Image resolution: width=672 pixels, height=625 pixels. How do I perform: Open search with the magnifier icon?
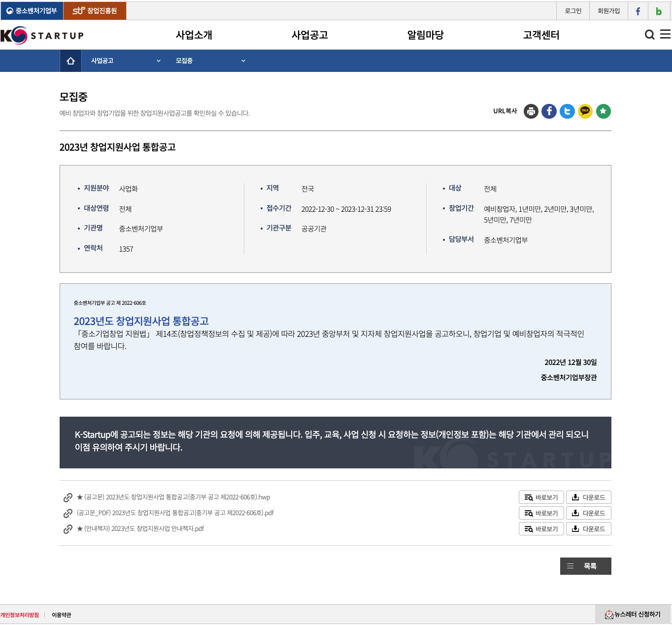pos(649,34)
